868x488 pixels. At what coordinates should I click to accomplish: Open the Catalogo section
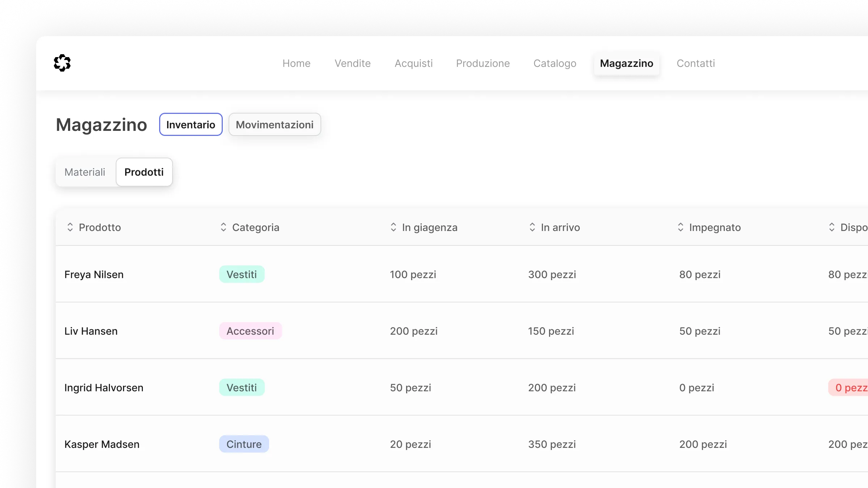tap(555, 63)
